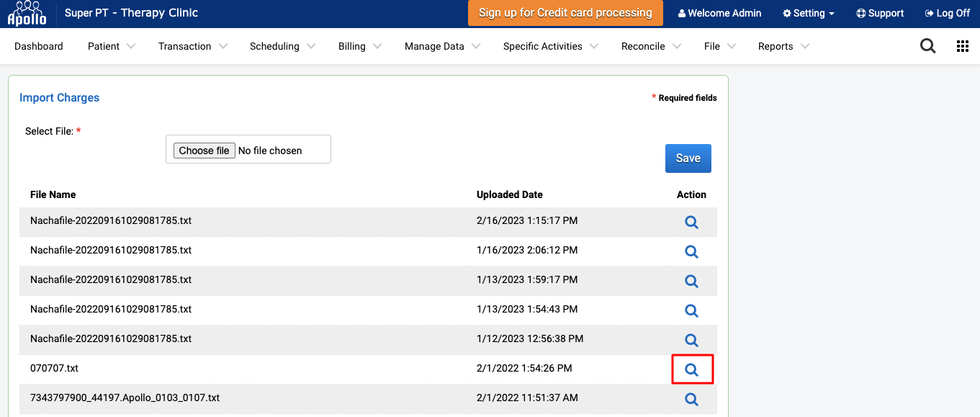The height and width of the screenshot is (417, 980).
Task: Sign up for Credit card processing
Action: [x=565, y=13]
